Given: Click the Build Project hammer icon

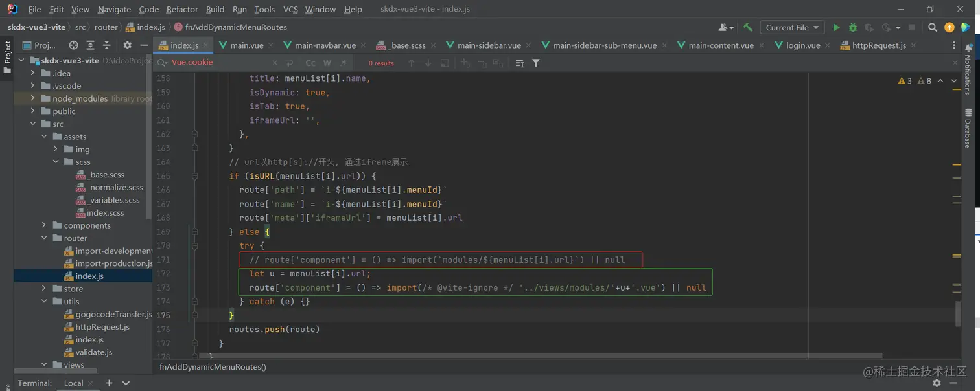Looking at the screenshot, I should tap(748, 27).
